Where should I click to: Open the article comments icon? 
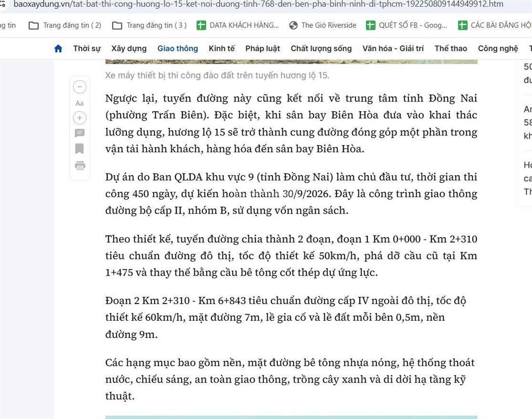tap(79, 133)
